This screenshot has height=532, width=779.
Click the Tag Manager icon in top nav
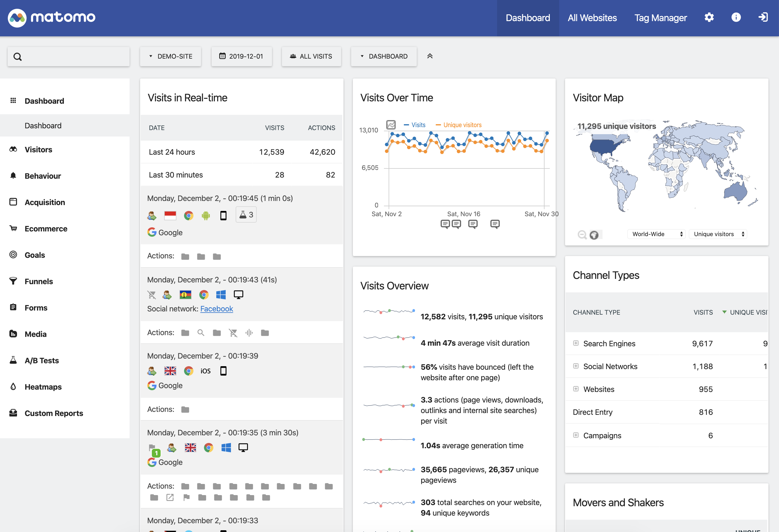click(661, 18)
